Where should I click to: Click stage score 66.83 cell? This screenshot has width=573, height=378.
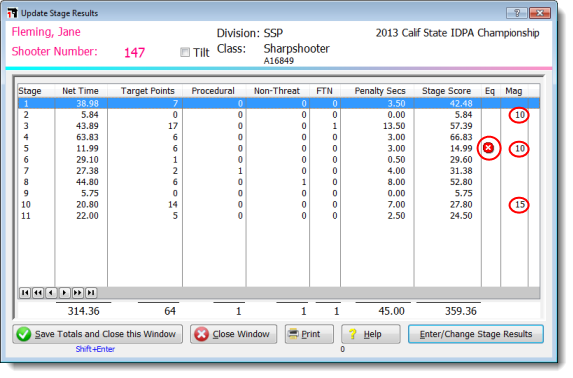[x=461, y=137]
